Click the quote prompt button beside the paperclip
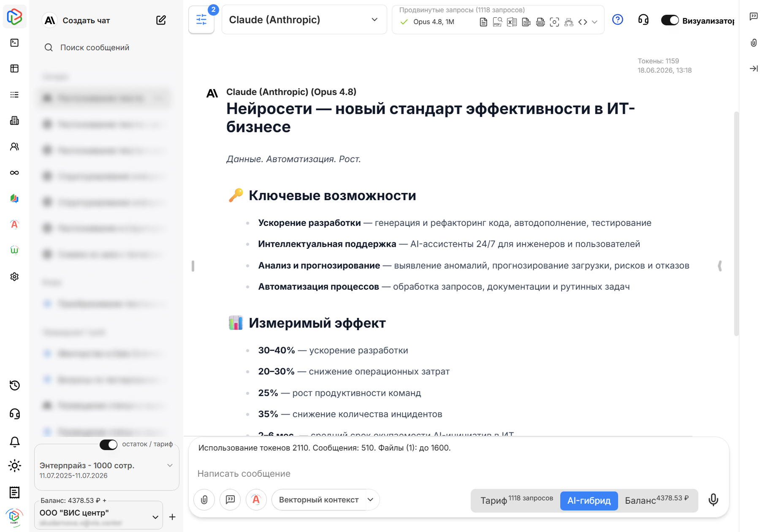 tap(230, 500)
